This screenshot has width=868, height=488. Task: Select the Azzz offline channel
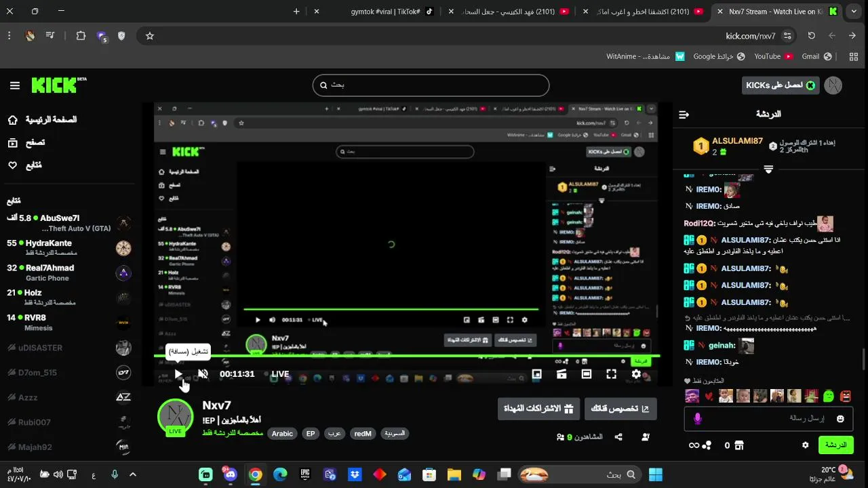click(x=68, y=397)
